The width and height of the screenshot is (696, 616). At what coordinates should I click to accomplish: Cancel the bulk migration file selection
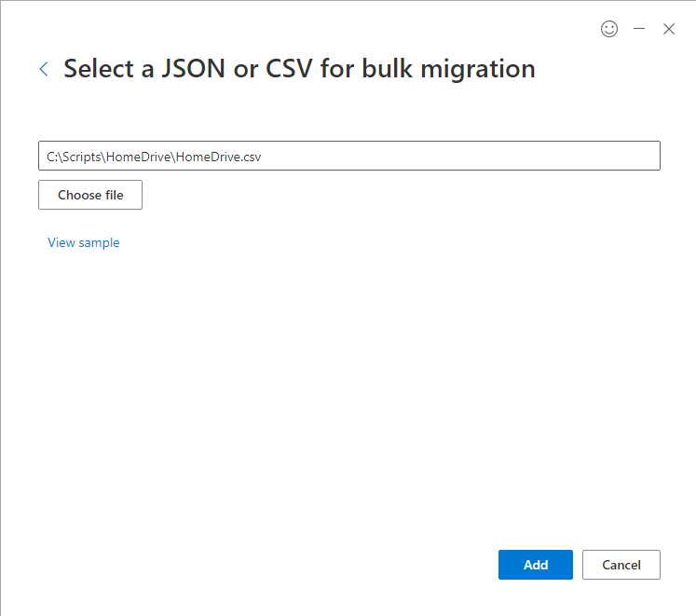(621, 565)
